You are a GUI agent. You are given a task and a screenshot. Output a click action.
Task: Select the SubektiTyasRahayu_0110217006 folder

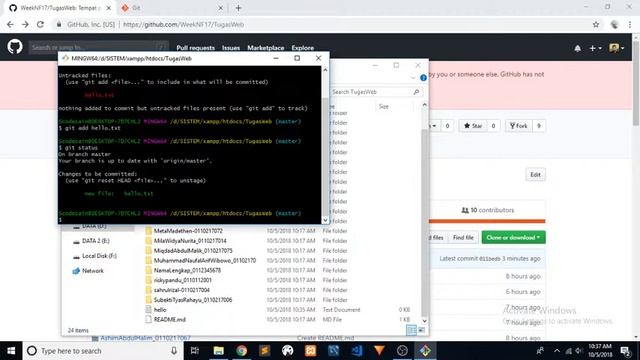pyautogui.click(x=193, y=300)
